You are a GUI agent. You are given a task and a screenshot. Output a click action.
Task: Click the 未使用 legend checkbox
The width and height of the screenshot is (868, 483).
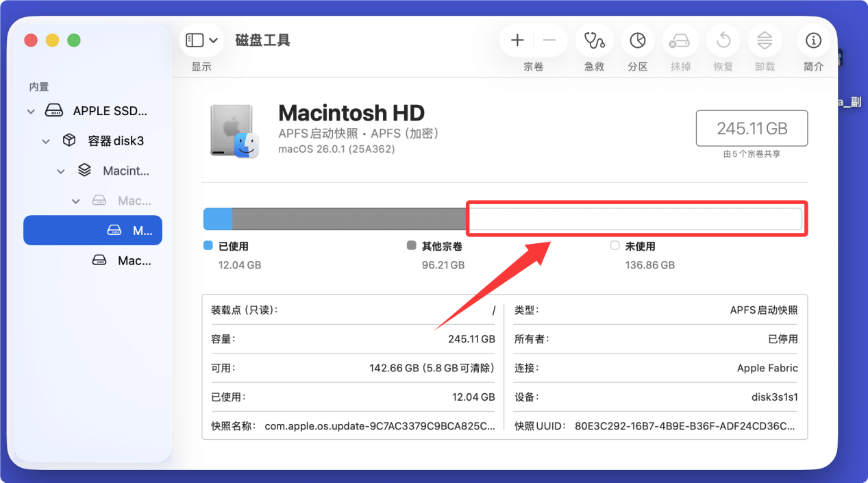(x=614, y=245)
